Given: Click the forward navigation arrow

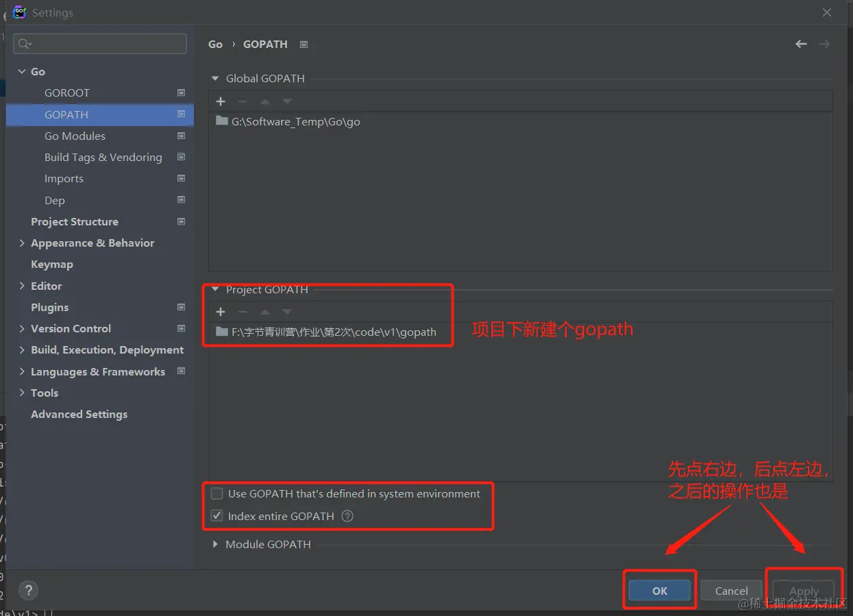Looking at the screenshot, I should [x=825, y=43].
